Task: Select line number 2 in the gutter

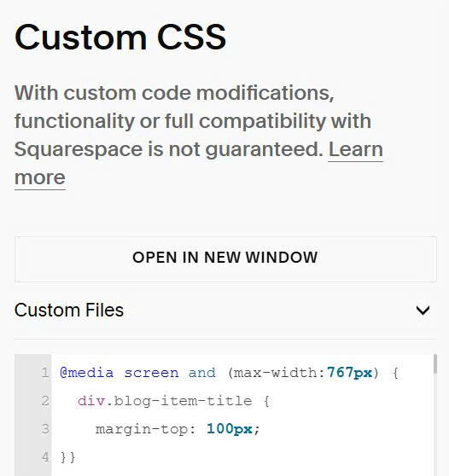Action: (x=45, y=401)
